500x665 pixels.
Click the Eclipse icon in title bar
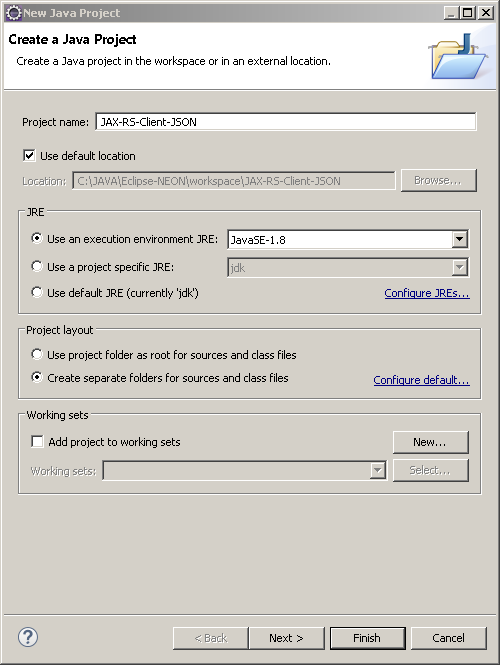[x=14, y=13]
